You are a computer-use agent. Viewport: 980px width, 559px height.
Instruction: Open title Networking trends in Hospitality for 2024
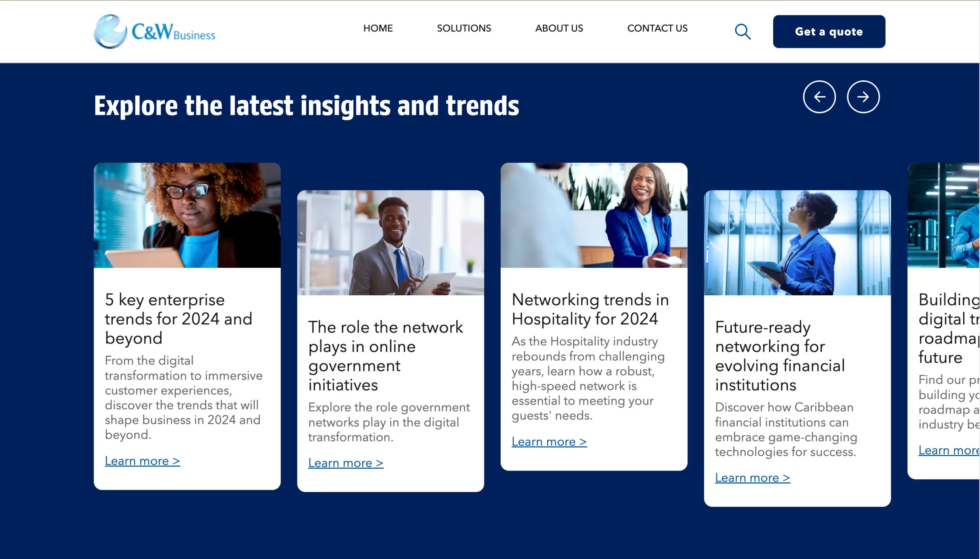pyautogui.click(x=590, y=309)
